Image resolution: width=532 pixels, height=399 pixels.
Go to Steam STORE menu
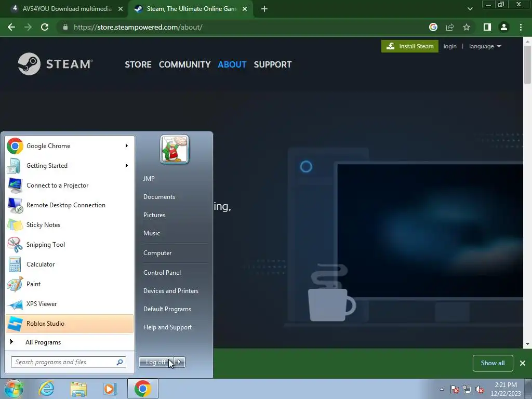point(138,64)
